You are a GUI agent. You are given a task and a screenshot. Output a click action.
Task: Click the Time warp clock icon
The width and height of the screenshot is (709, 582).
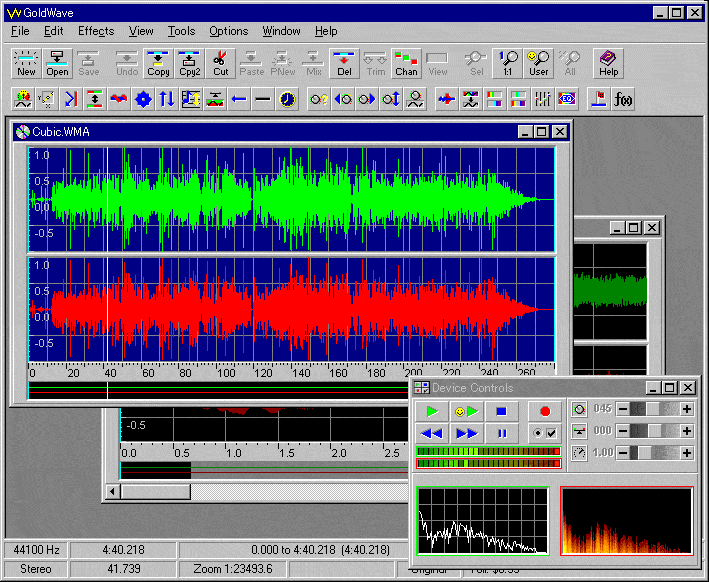[287, 99]
